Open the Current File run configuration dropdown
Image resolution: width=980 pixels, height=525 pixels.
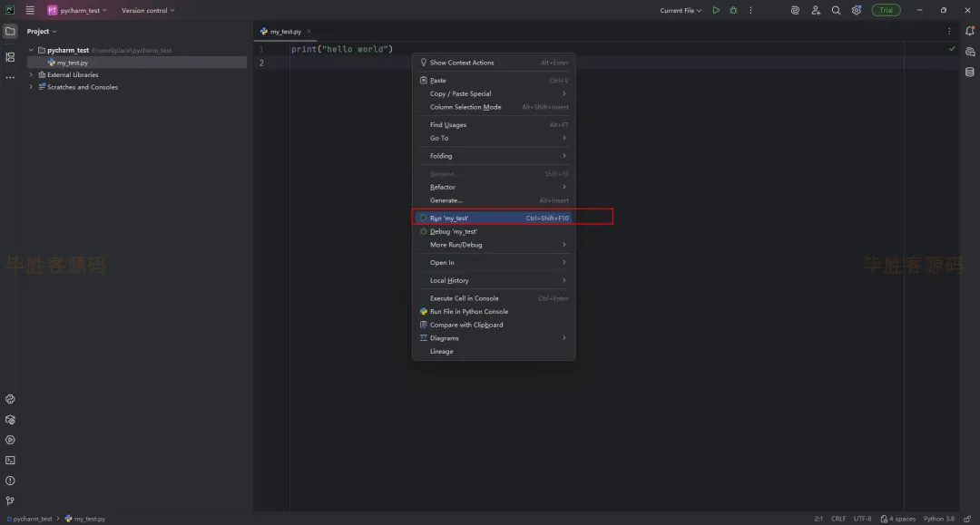(x=681, y=10)
